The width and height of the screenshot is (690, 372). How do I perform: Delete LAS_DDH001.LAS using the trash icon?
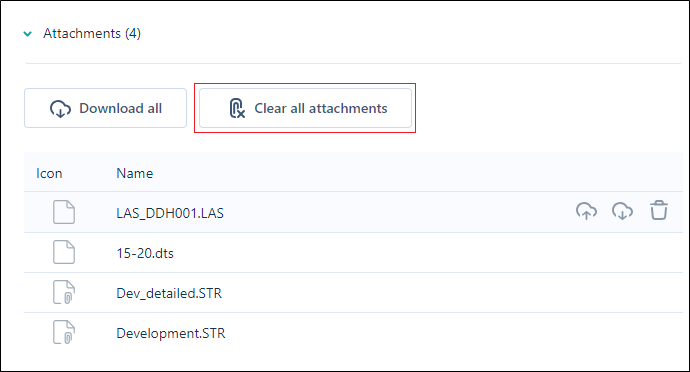(659, 210)
